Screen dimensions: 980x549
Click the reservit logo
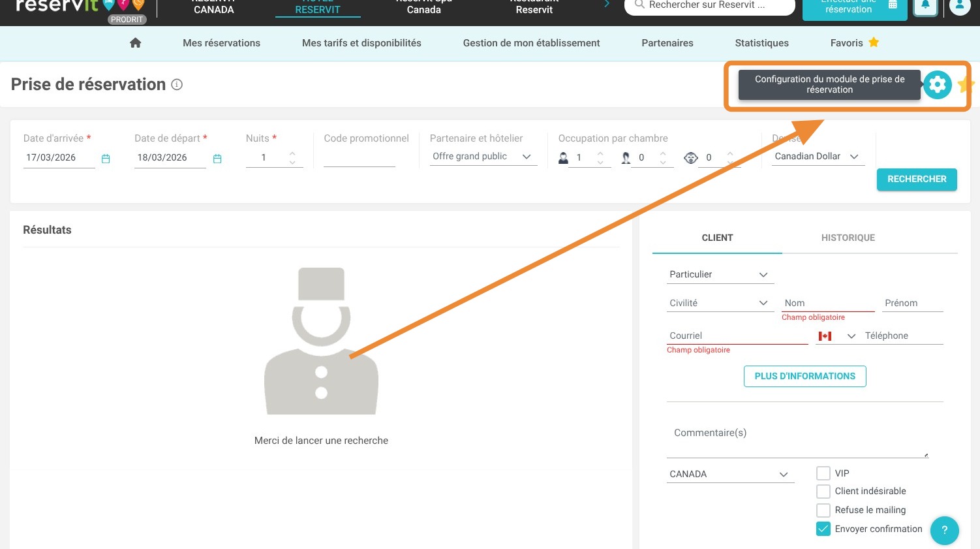tap(80, 6)
